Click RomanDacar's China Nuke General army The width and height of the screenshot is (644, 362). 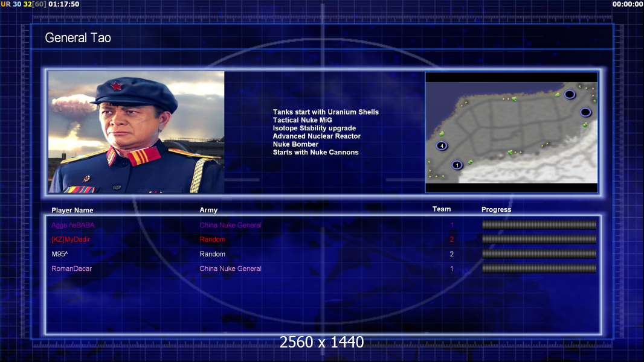230,268
